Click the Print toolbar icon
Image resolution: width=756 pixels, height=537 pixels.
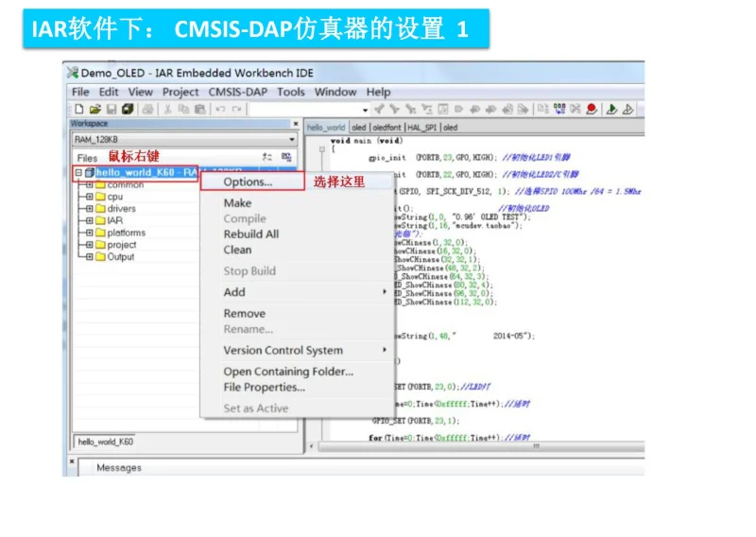[148, 109]
